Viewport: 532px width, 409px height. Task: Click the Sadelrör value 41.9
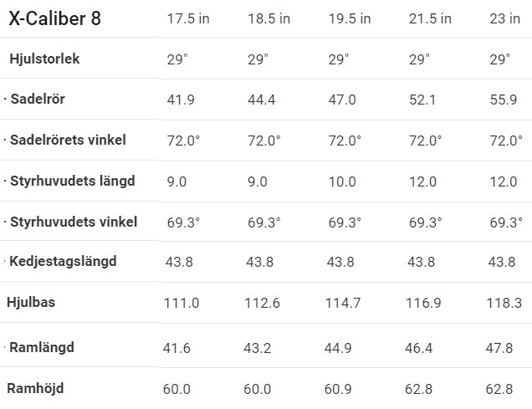point(181,100)
